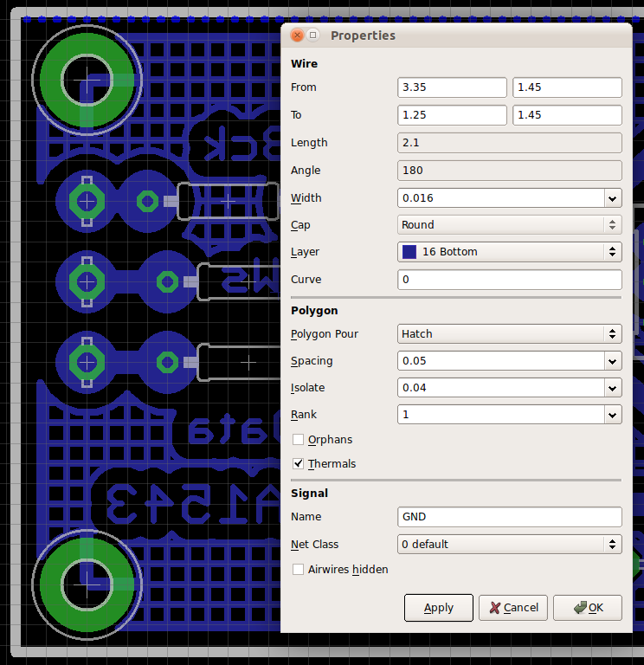
Task: Click the Rank value field showing 1
Action: point(500,415)
